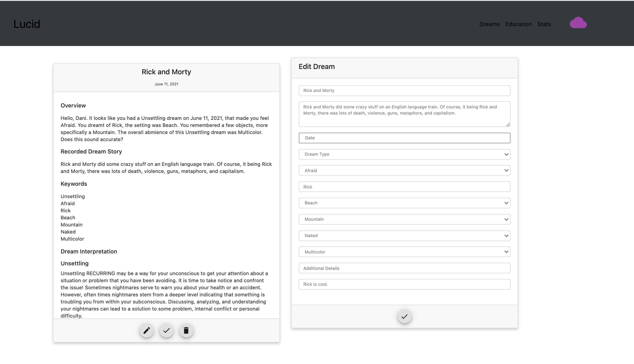This screenshot has height=364, width=634.
Task: Delete dream with the trash can icon
Action: [x=186, y=331]
